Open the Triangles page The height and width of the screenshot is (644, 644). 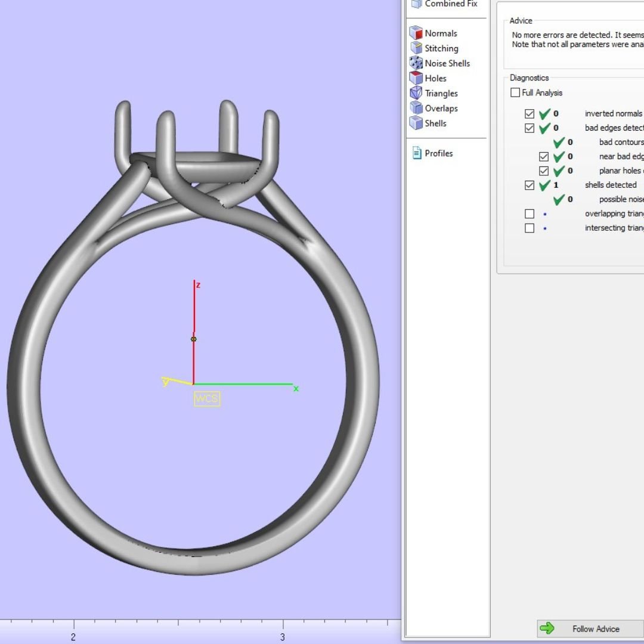point(441,93)
